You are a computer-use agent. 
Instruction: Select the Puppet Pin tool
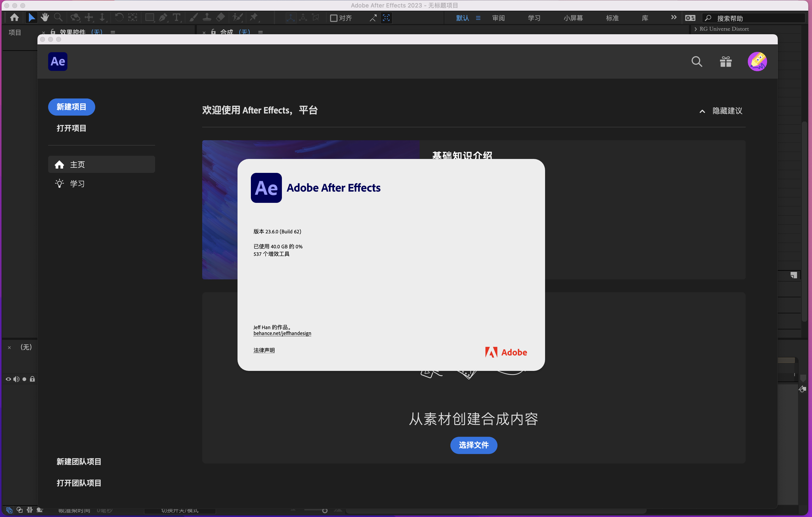click(254, 18)
